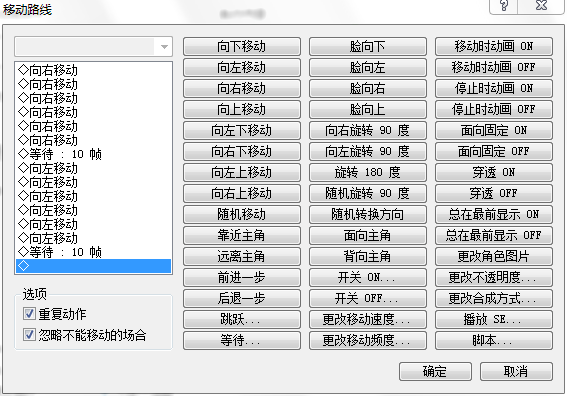Click the 脸向下 button

pos(368,46)
